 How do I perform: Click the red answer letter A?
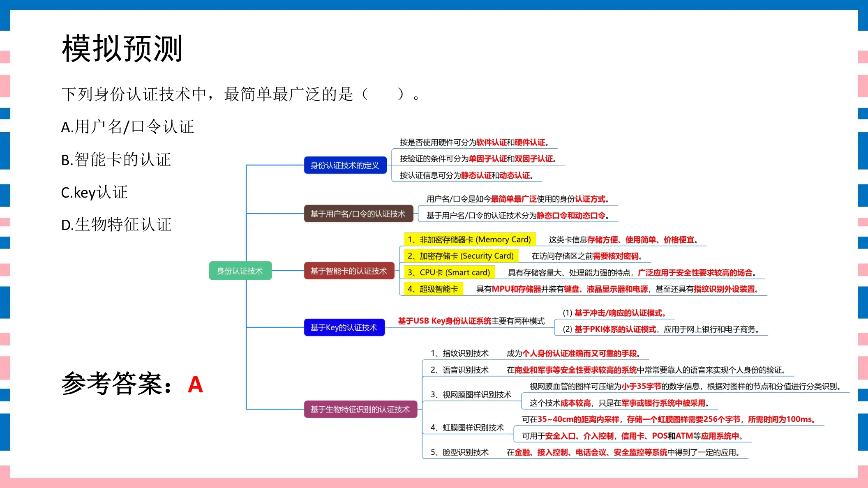195,385
